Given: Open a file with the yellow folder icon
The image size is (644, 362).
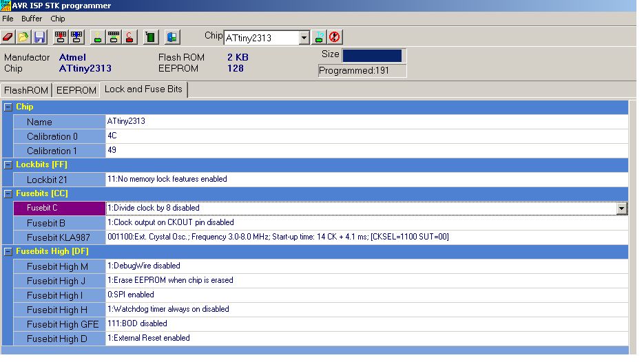Looking at the screenshot, I should [x=23, y=37].
